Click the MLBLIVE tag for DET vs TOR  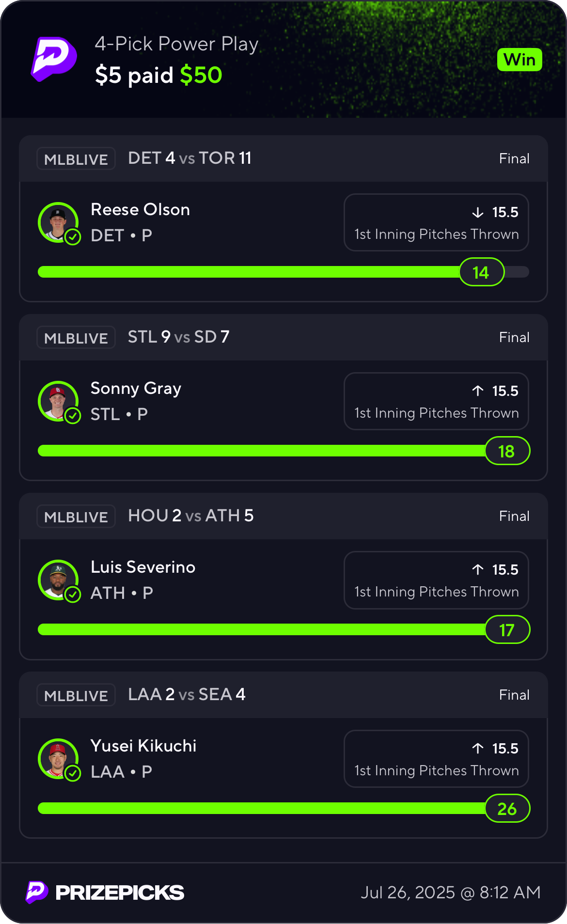click(x=76, y=159)
